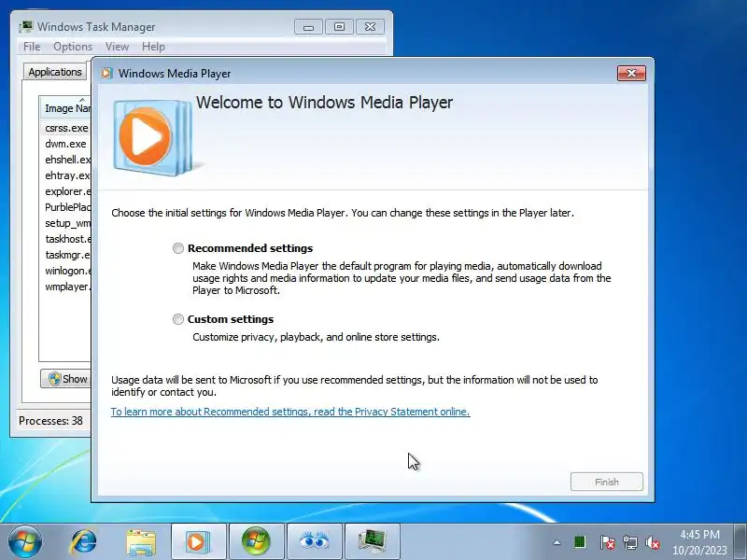Click the large Windows Media Player logo
The width and height of the screenshot is (747, 560).
click(153, 136)
